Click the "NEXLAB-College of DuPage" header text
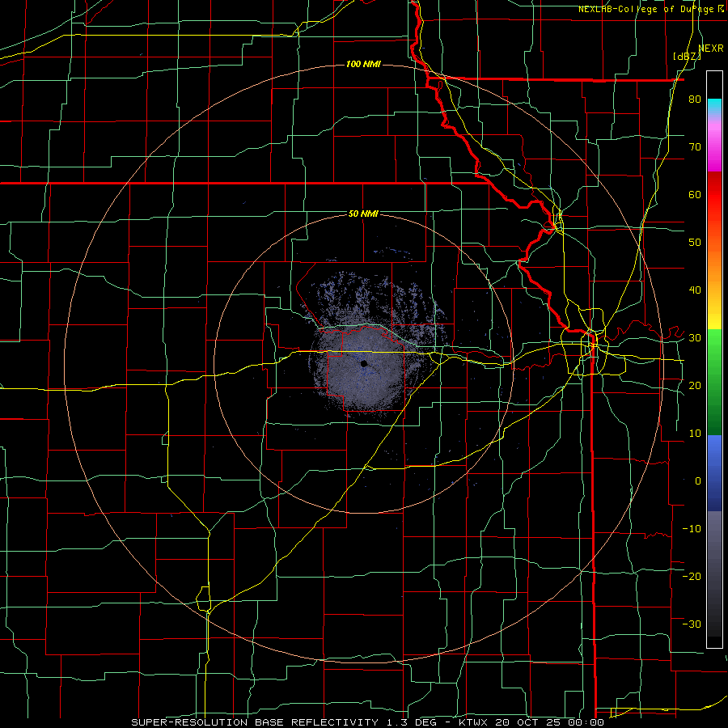 coord(647,9)
